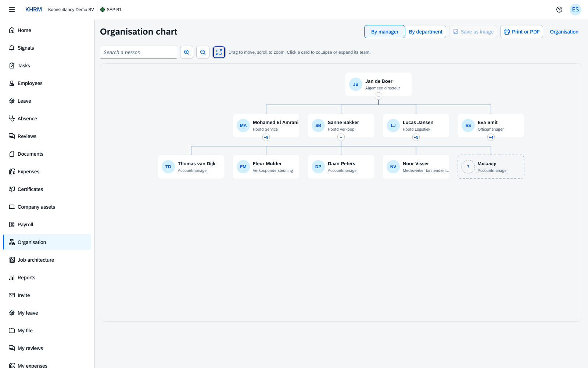Select the Fleur Mulder card

(x=266, y=167)
